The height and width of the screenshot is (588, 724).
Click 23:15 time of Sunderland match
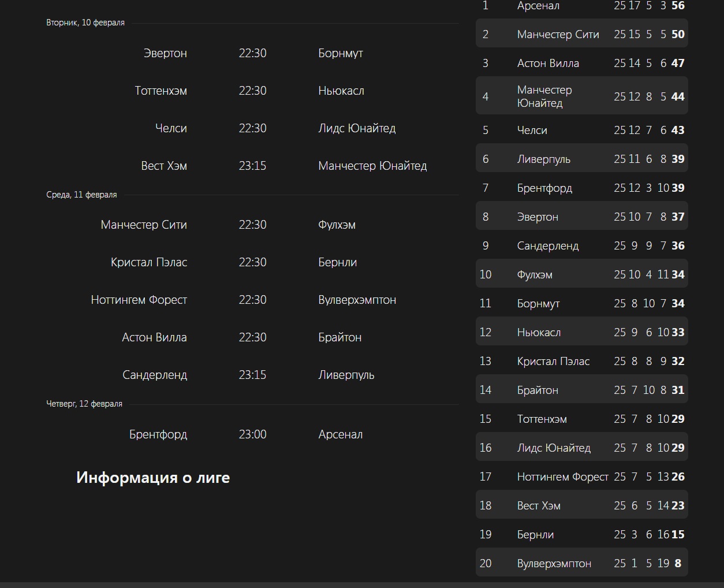click(252, 375)
